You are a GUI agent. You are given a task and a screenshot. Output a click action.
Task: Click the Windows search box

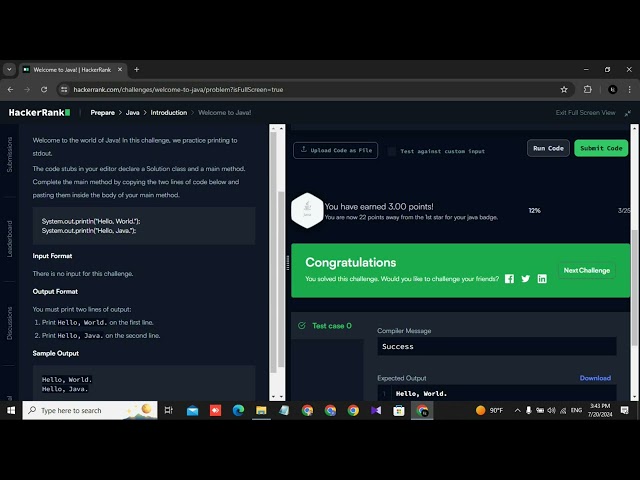click(90, 410)
